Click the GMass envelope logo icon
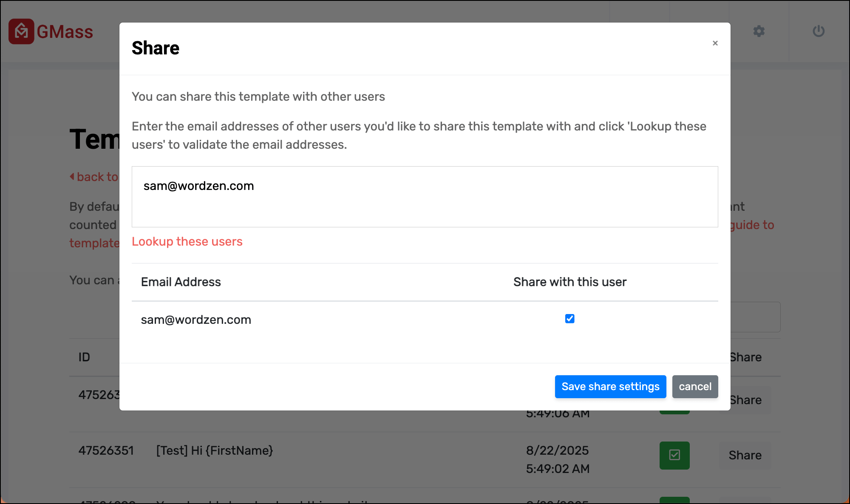This screenshot has width=850, height=504. click(21, 31)
